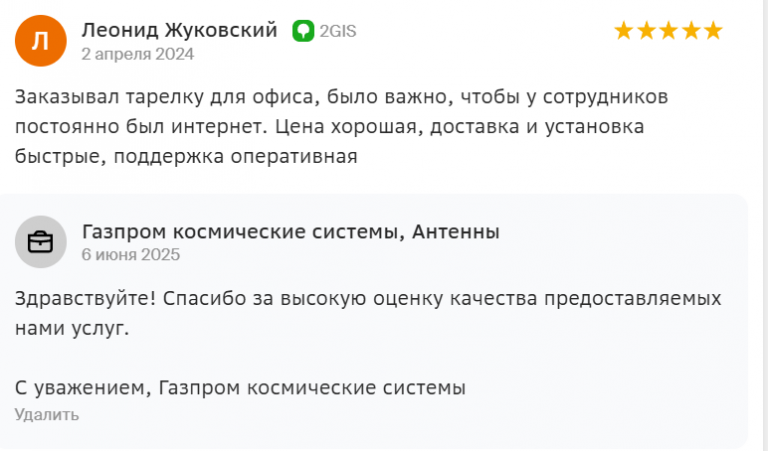
Task: Select the fourth rating star
Action: pyautogui.click(x=691, y=30)
